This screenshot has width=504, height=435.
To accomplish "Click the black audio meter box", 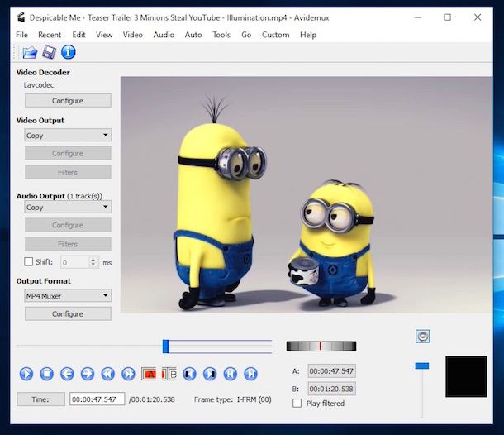I will (x=466, y=376).
